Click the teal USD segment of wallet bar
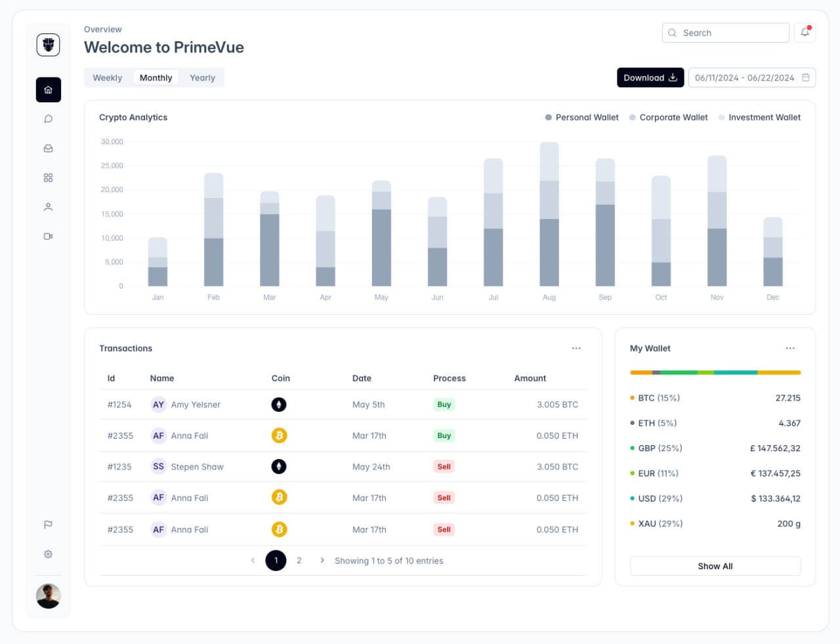 point(736,372)
